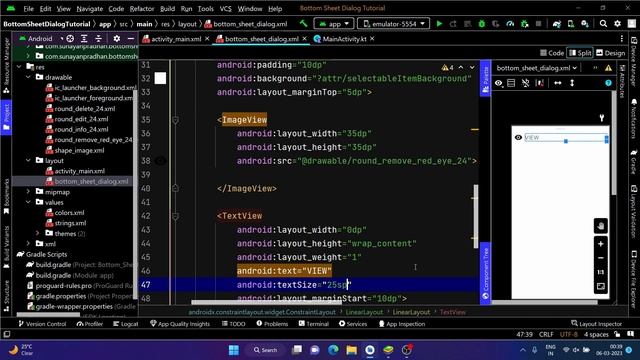Click Sync Project with Gradle Files icon
This screenshot has height=360, width=640.
click(x=557, y=24)
